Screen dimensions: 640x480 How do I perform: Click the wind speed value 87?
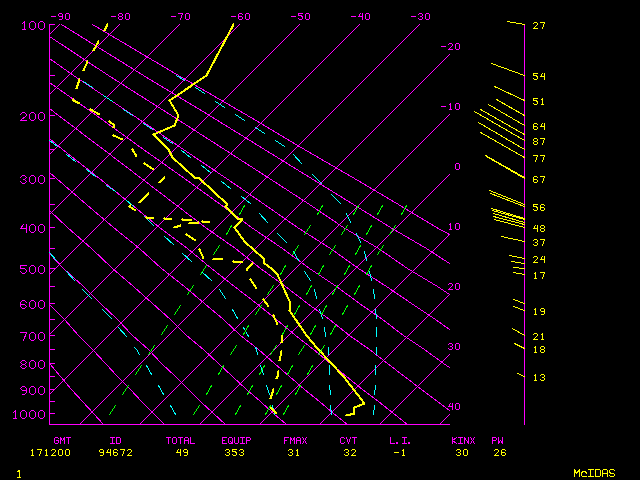539,142
